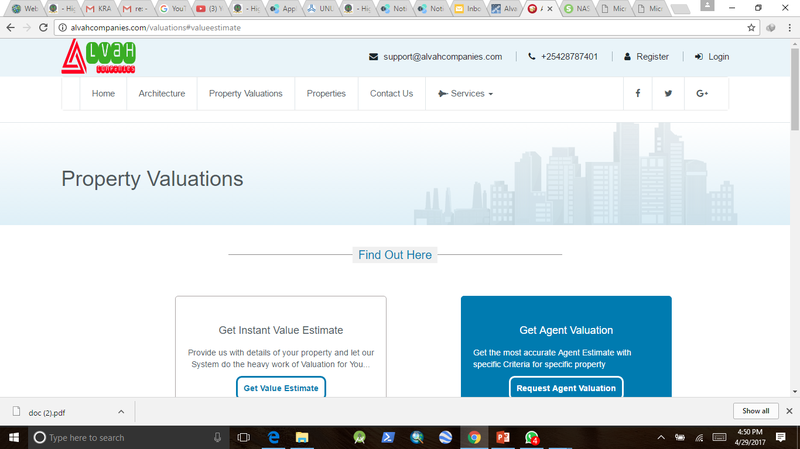Screen dimensions: 800x449
Task: Click the Register link
Action: [x=646, y=57]
